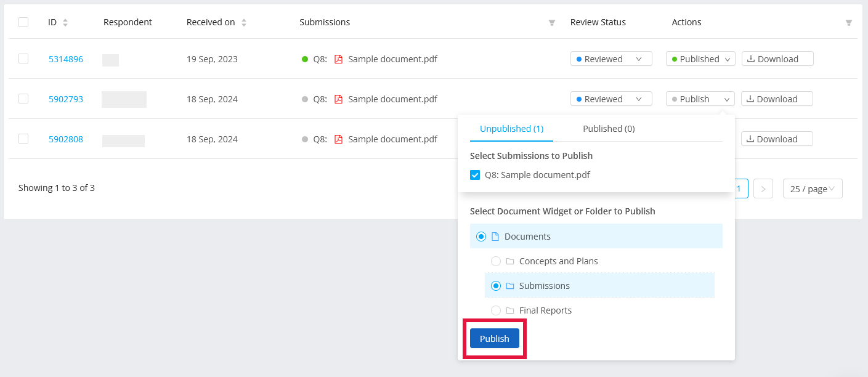Screen dimensions: 868x377
Task: Select the row checkbox for 5902808
Action: pos(23,139)
